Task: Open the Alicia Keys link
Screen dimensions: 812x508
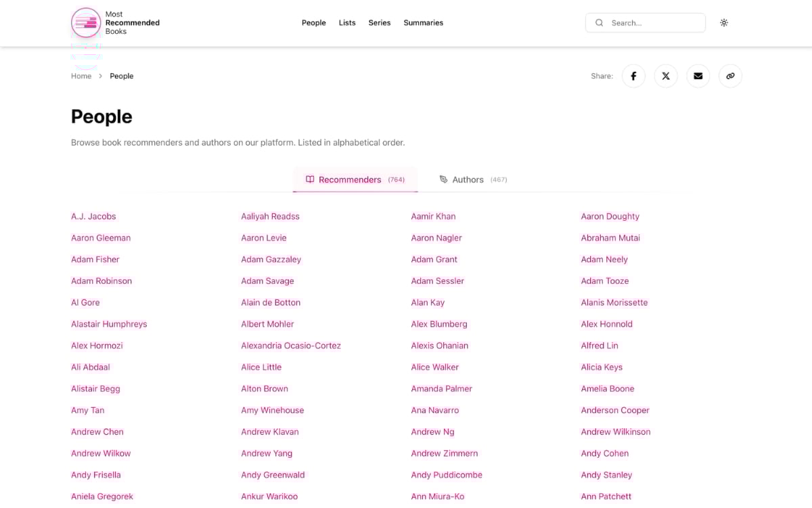Action: 602,367
